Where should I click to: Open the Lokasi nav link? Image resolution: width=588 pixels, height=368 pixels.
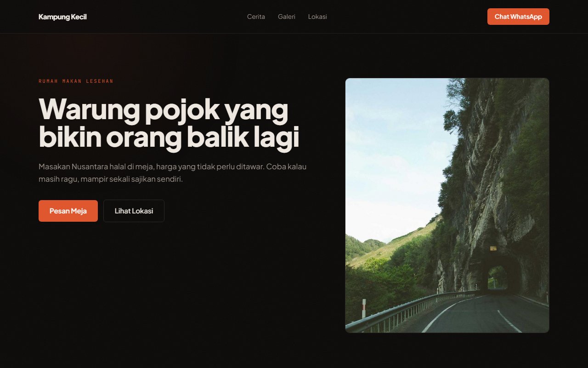317,17
